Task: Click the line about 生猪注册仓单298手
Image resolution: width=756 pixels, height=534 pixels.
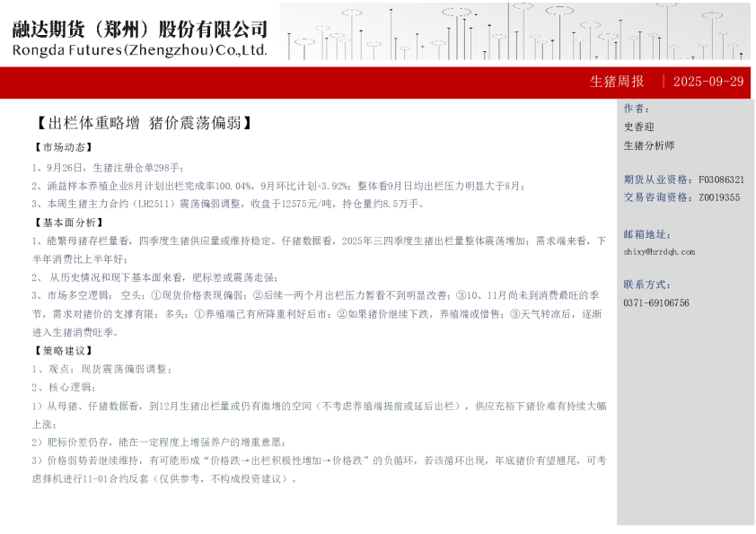Action: [108, 167]
